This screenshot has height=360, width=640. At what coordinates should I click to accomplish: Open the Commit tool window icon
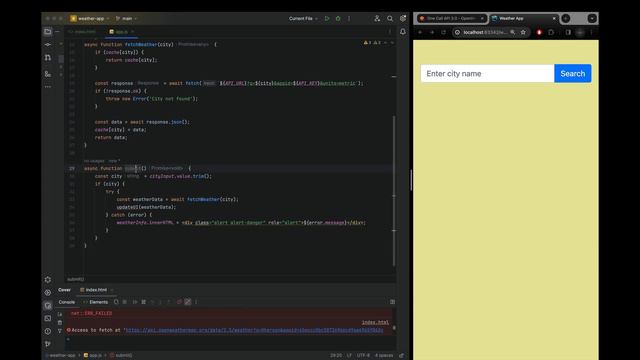coord(48,44)
